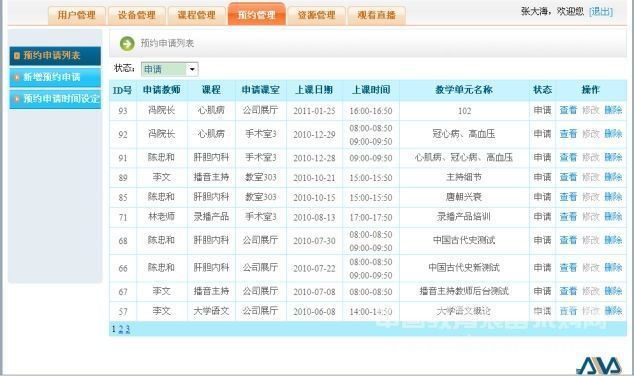
Task: View 大学语文概论 request ID 57
Action: [x=568, y=311]
